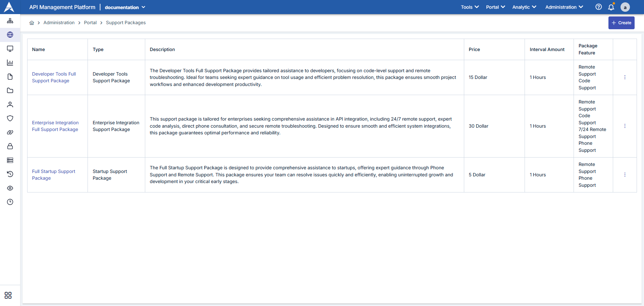The height and width of the screenshot is (306, 644).
Task: Open the kebab menu for Full Startup Support Package
Action: click(x=625, y=175)
